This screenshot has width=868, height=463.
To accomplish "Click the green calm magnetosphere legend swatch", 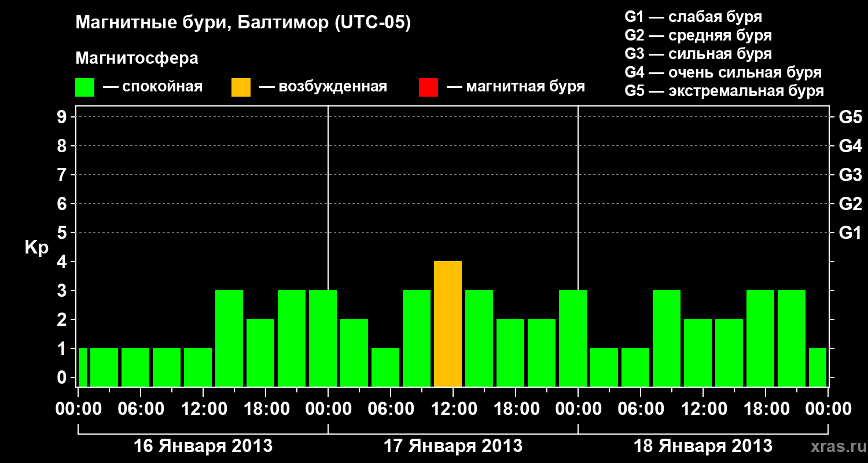I will point(84,87).
